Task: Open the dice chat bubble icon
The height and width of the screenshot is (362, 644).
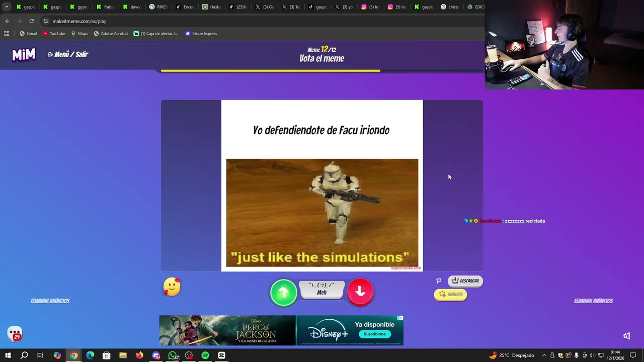Action: click(x=15, y=334)
